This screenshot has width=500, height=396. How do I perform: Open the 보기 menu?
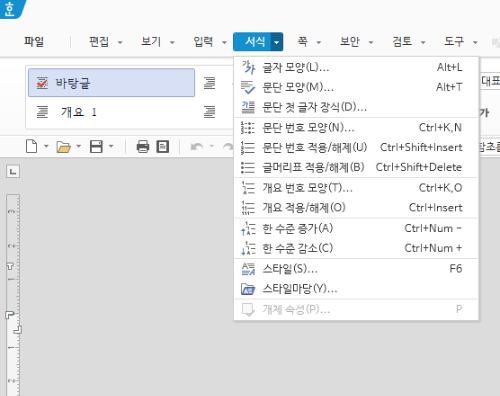[x=151, y=42]
